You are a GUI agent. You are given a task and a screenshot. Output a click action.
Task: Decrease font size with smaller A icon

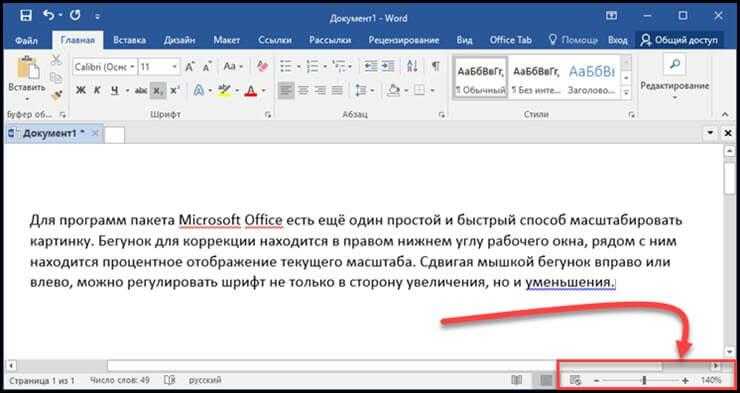[207, 67]
